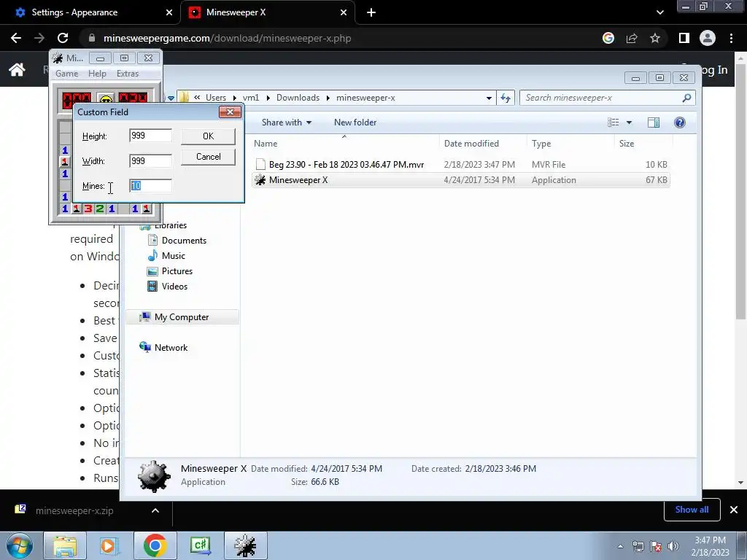Click the Chrome address bar URL

(228, 38)
